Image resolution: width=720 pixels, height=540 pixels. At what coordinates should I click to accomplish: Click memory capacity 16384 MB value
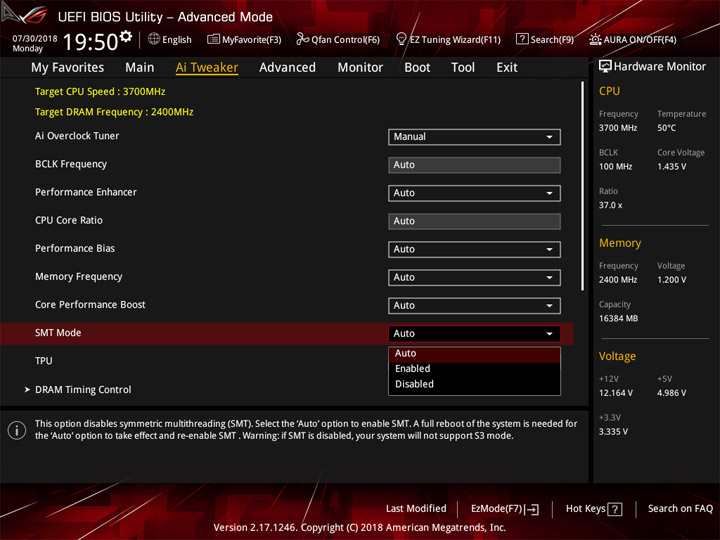click(618, 319)
